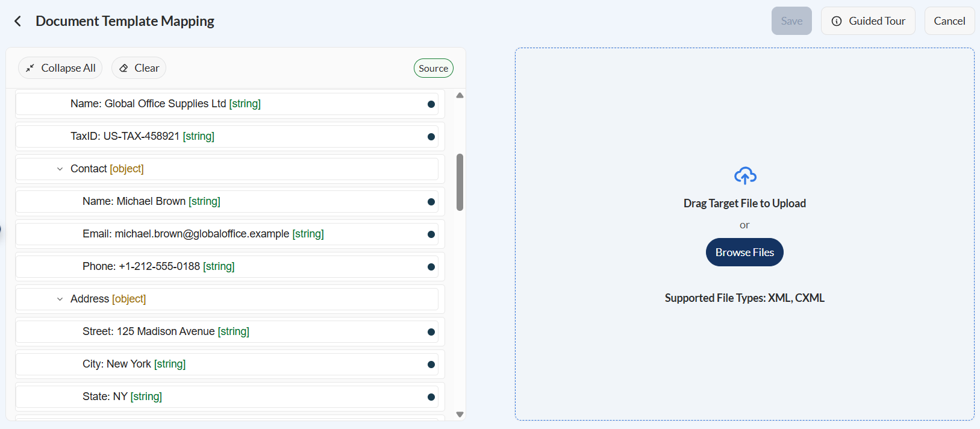Click the cloud upload icon
This screenshot has width=980, height=429.
pyautogui.click(x=745, y=176)
